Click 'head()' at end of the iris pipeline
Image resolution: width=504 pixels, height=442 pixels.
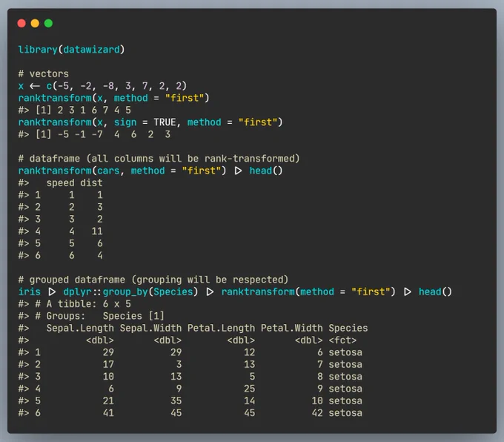[435, 291]
